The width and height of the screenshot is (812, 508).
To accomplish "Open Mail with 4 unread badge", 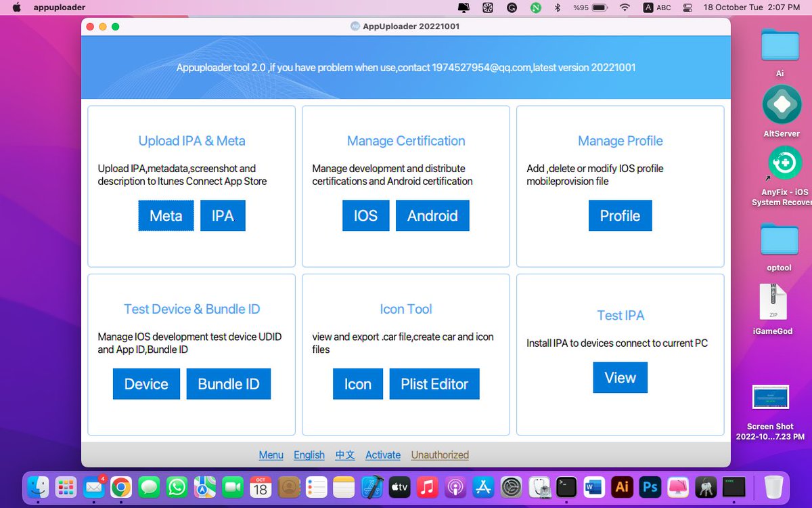I will click(x=94, y=486).
